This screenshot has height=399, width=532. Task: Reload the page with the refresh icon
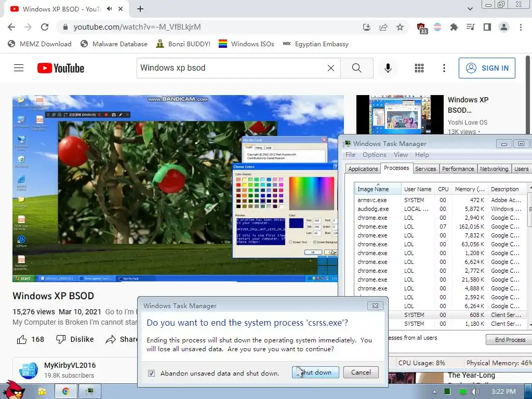45,27
